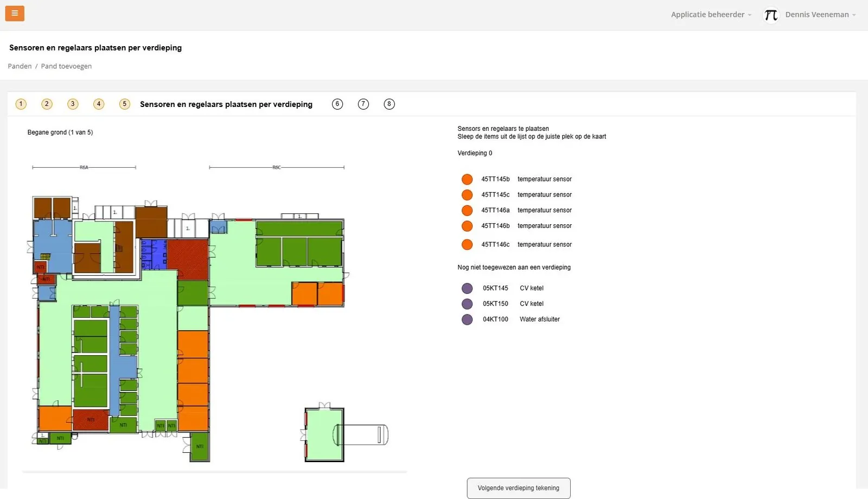This screenshot has width=868, height=499.
Task: Click Volgende verdieping tekening button
Action: click(x=519, y=488)
